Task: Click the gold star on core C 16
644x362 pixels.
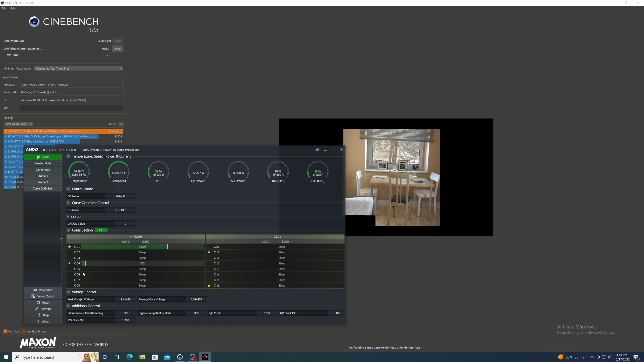Action: coord(209,285)
